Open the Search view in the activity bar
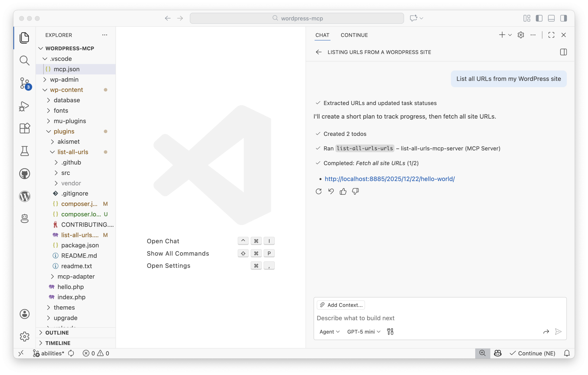Screen dimensions: 588x375 pos(24,60)
